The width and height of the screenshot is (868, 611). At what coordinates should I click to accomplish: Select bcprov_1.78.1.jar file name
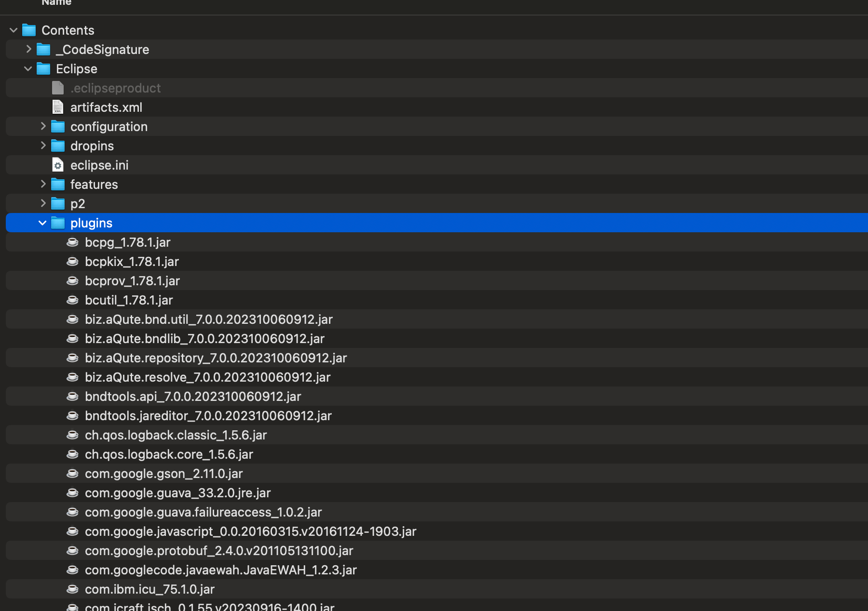click(132, 281)
